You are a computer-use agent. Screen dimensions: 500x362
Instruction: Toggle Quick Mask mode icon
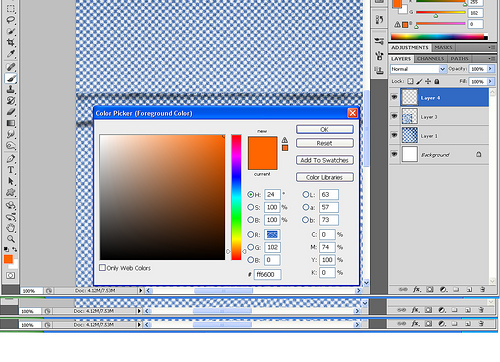[x=11, y=276]
